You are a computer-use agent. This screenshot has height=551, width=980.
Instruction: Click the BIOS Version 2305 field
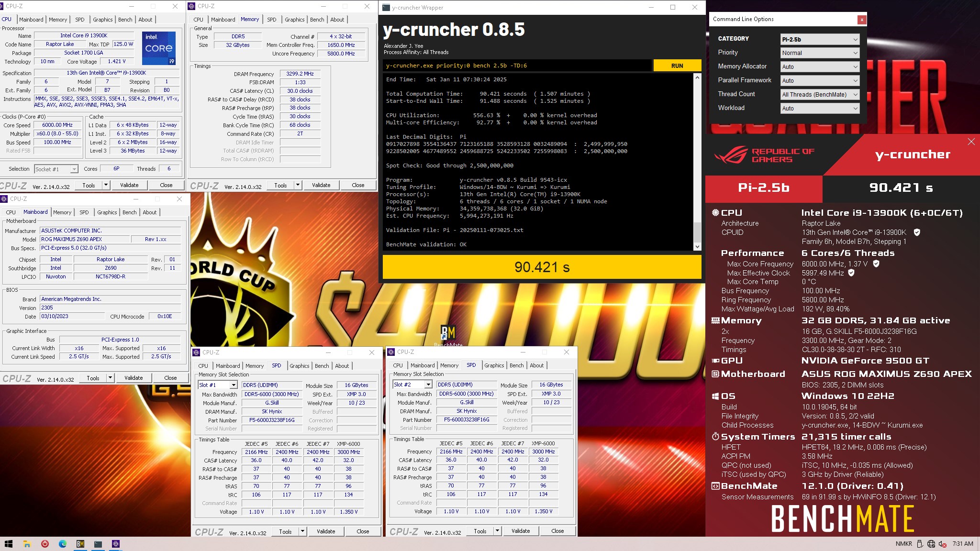pos(110,308)
